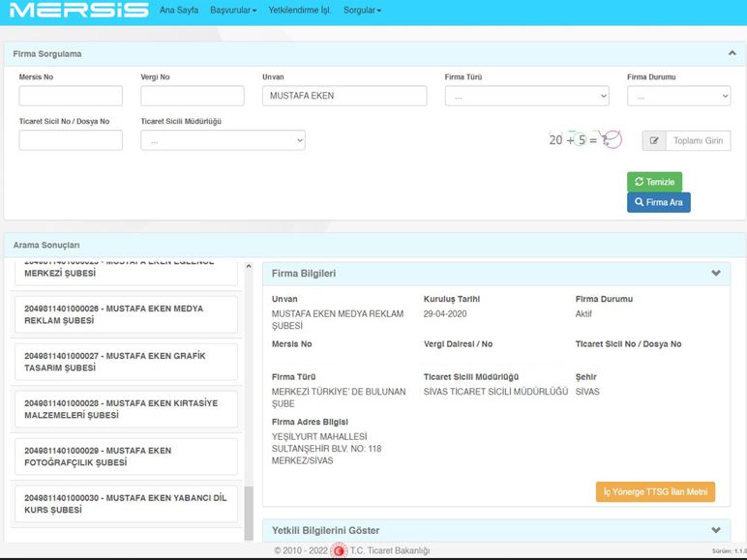Screen dimensions: 747x560
Task: Open the Firma Türü dropdown
Action: [527, 96]
